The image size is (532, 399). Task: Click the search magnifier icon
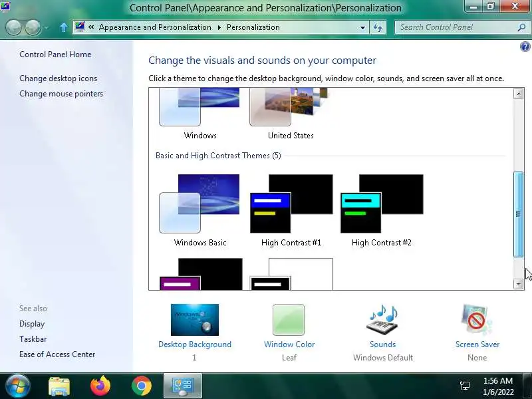pyautogui.click(x=521, y=27)
